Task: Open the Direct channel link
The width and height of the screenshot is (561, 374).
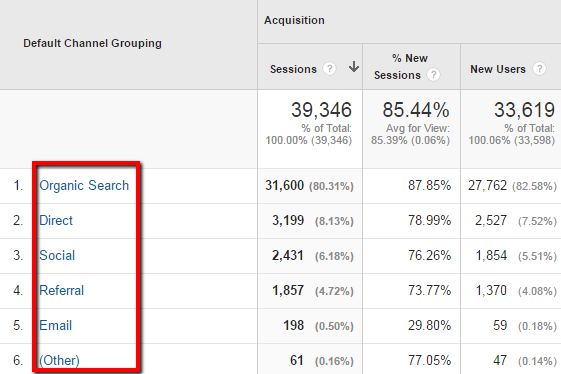Action: coord(56,220)
